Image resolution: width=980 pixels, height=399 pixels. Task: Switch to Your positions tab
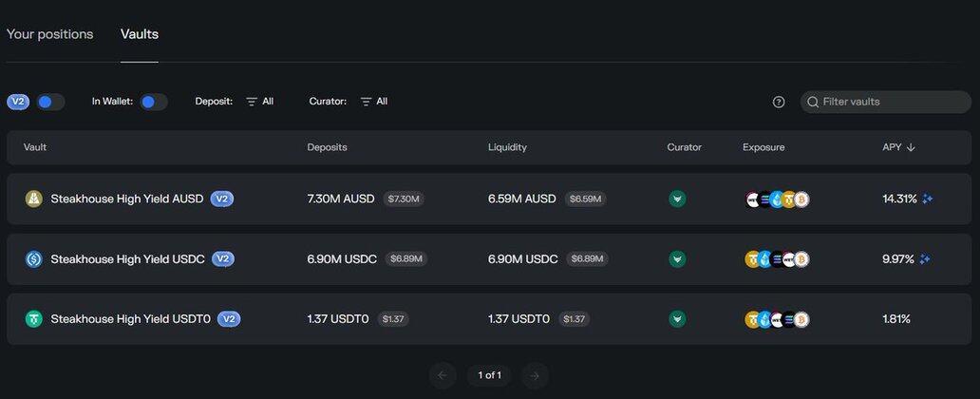(x=49, y=34)
